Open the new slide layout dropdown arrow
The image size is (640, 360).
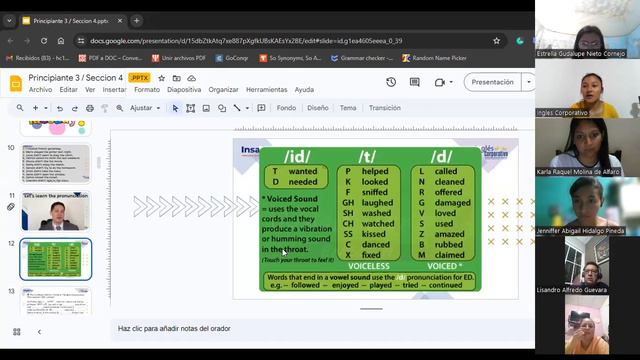[46, 108]
